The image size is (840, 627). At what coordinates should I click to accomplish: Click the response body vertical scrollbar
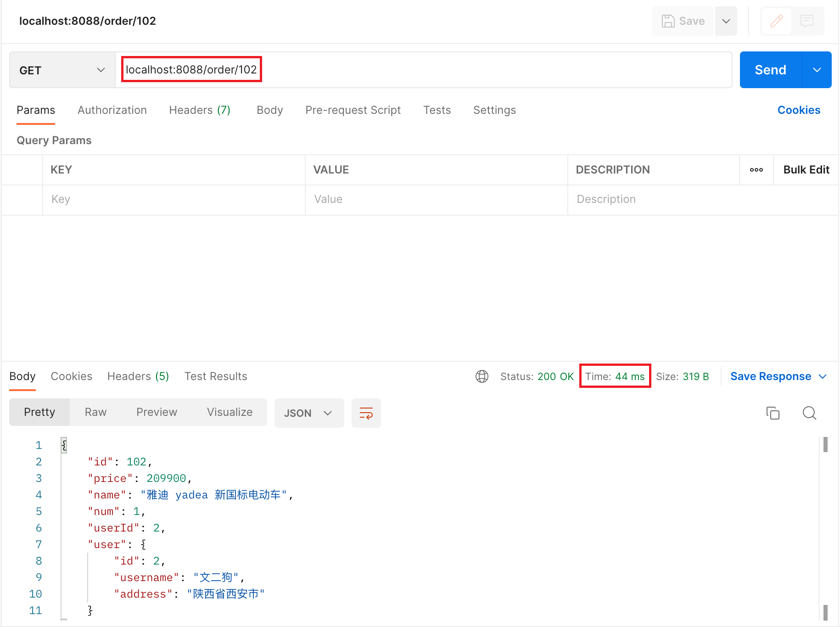(825, 528)
